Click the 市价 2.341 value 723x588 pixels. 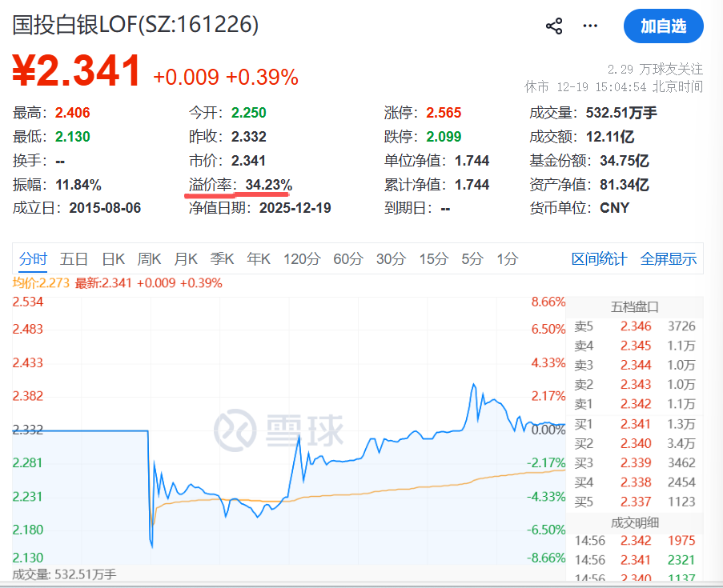[x=248, y=160]
